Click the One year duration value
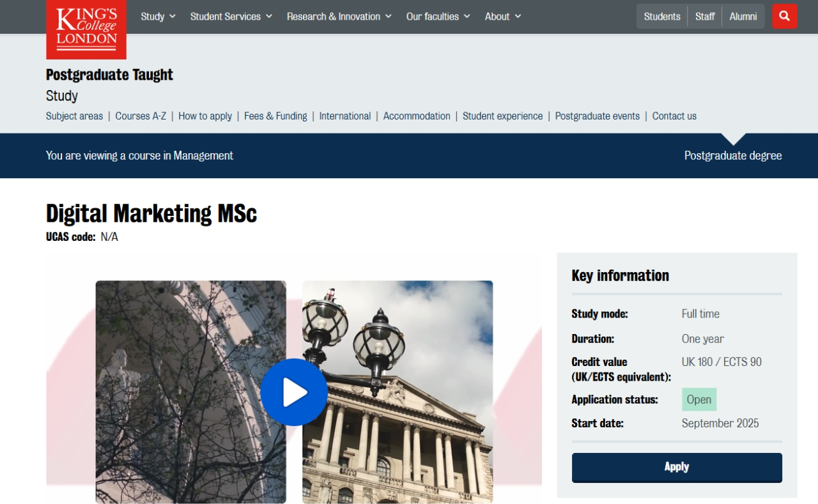The width and height of the screenshot is (818, 504). coord(703,339)
